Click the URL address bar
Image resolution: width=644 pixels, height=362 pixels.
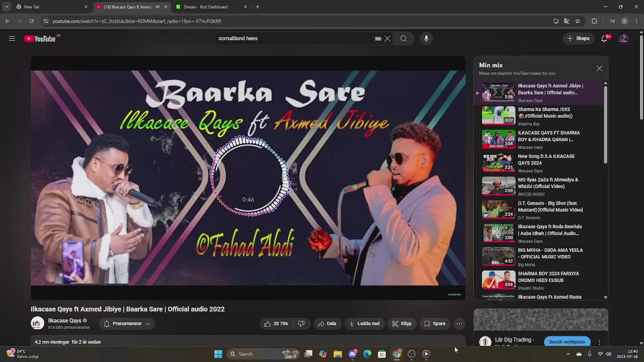pyautogui.click(x=297, y=21)
